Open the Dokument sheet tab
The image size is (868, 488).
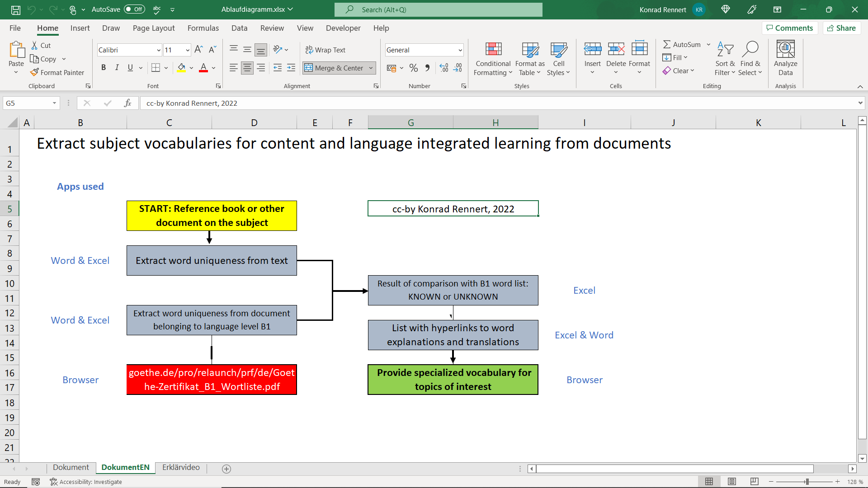click(71, 467)
